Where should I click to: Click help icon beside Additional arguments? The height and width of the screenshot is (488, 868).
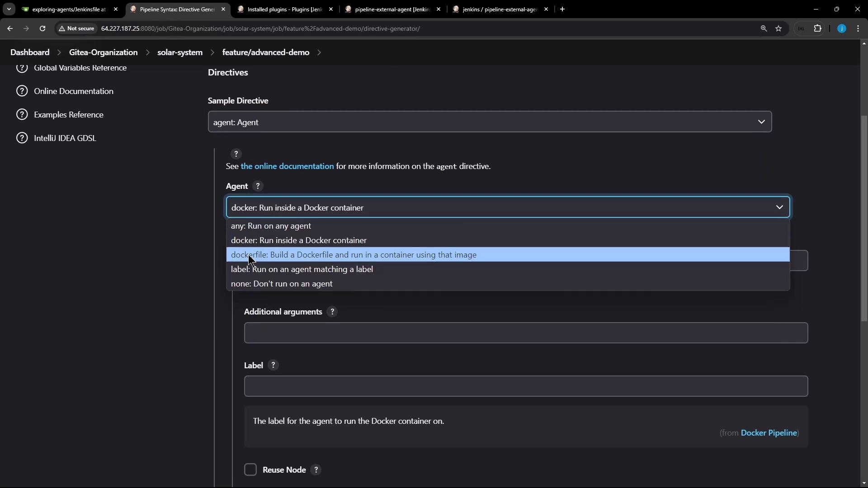332,312
